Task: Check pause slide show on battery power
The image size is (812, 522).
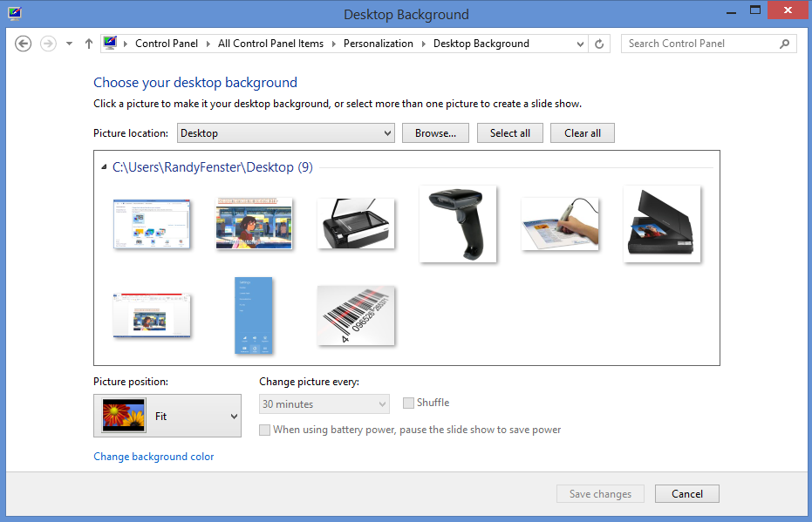Action: [264, 430]
